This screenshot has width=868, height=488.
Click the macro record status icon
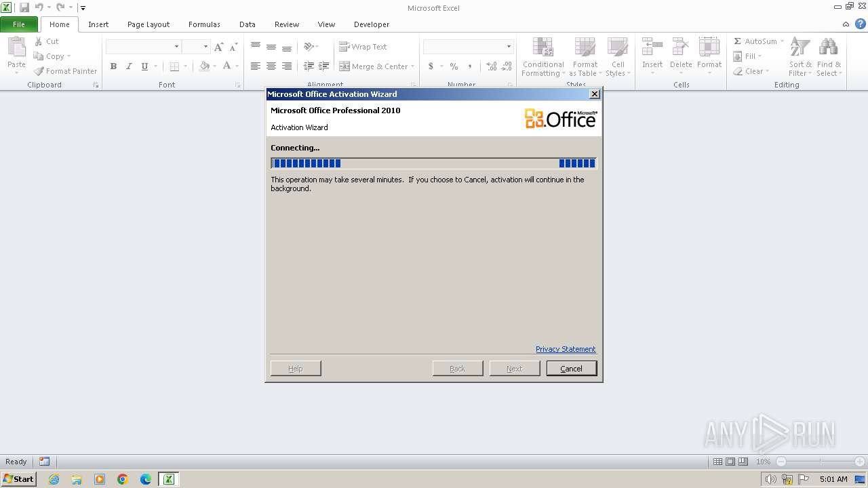click(44, 462)
